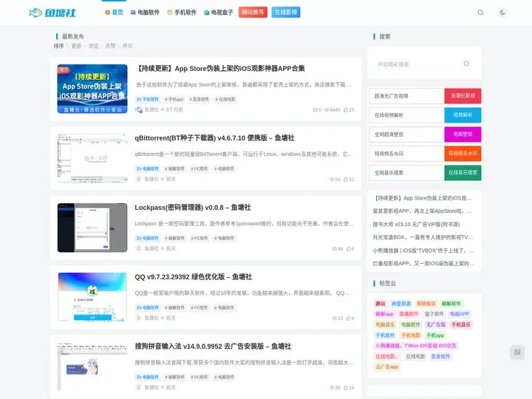Open sidebar link 小熊播放器 | iOS版
This screenshot has width=532, height=399.
[x=423, y=250]
